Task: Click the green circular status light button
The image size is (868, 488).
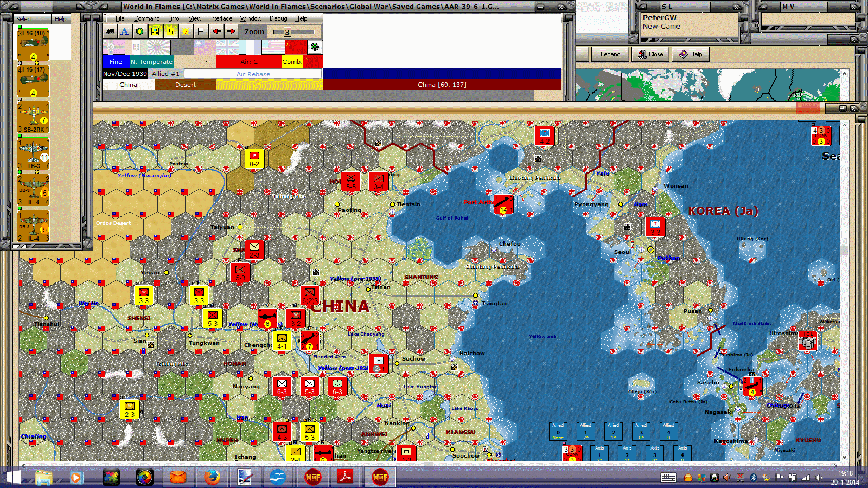Action: [315, 47]
